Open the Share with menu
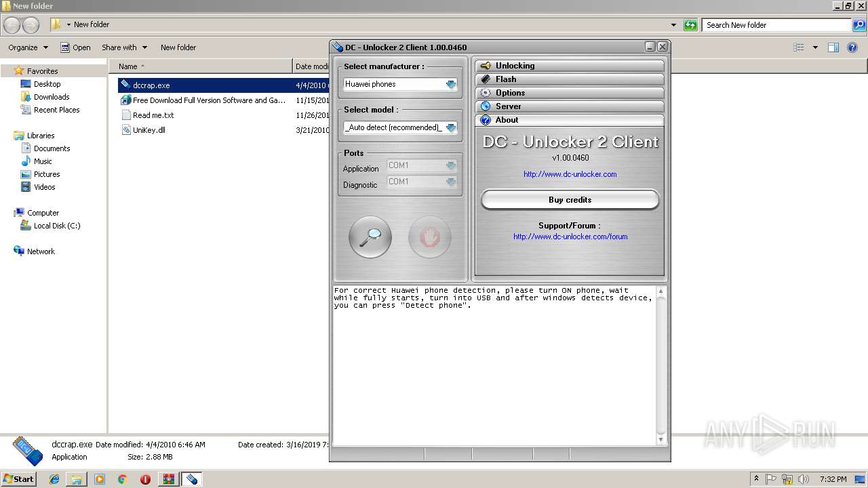 pos(124,47)
